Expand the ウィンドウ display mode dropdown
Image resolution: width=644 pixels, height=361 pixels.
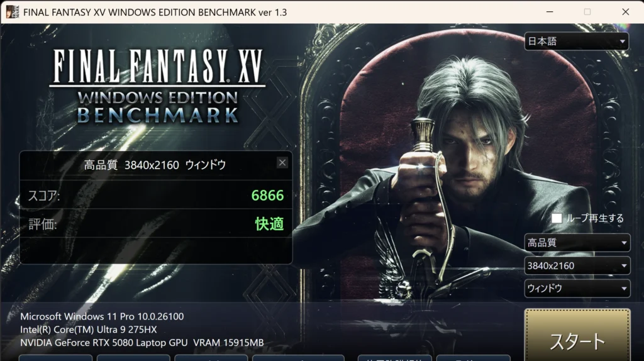577,288
